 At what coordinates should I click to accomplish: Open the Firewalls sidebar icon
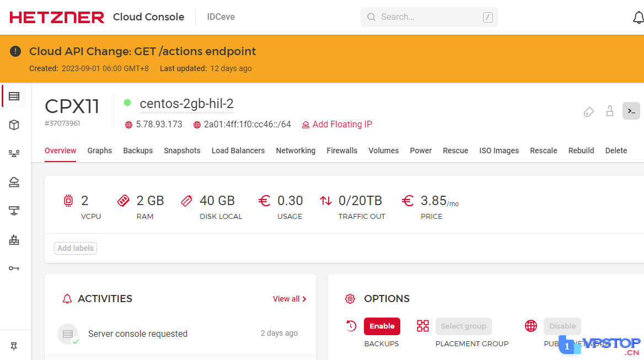tap(14, 240)
